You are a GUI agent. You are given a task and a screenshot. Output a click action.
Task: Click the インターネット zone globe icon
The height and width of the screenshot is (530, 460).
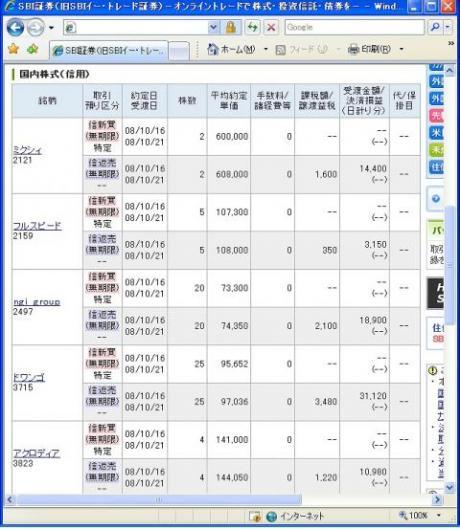click(271, 516)
